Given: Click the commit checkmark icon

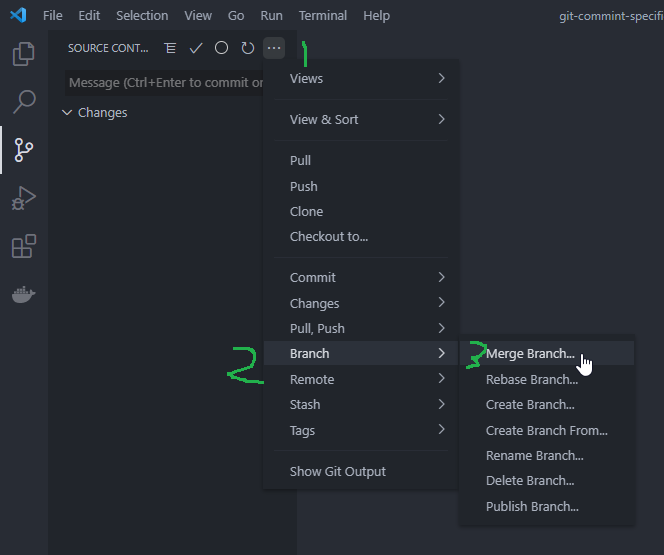Looking at the screenshot, I should [196, 48].
